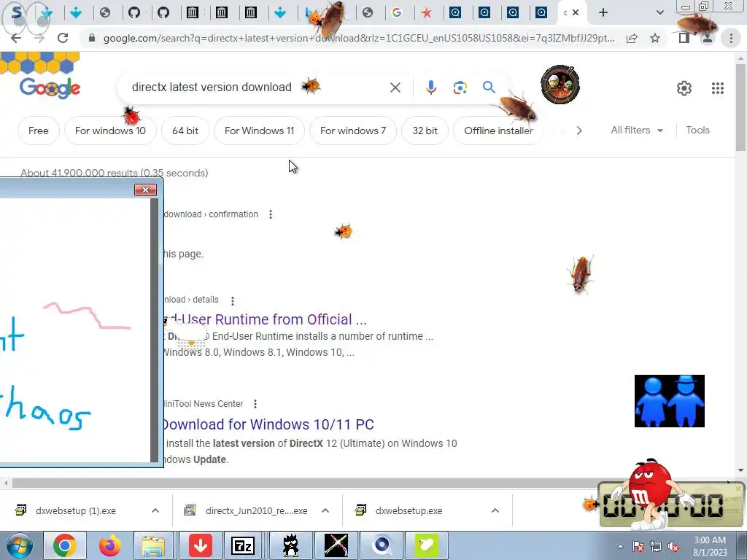Open options for download confirmation result
The image size is (747, 560).
[x=271, y=214]
